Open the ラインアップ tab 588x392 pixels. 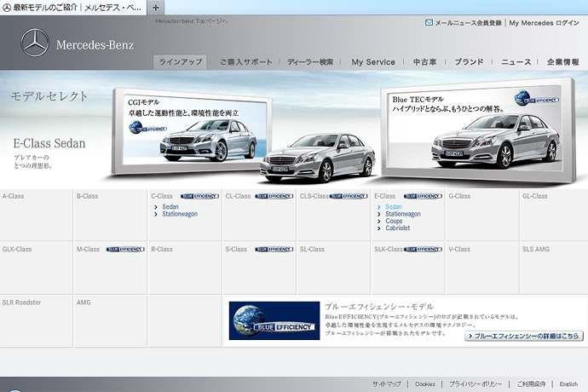(180, 62)
